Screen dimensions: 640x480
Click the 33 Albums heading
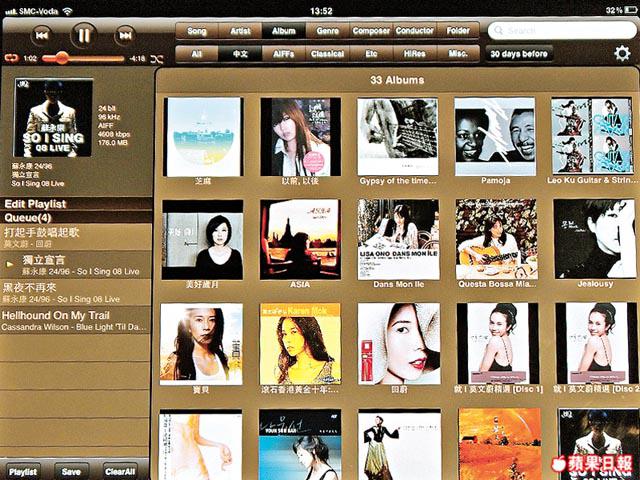coord(397,80)
